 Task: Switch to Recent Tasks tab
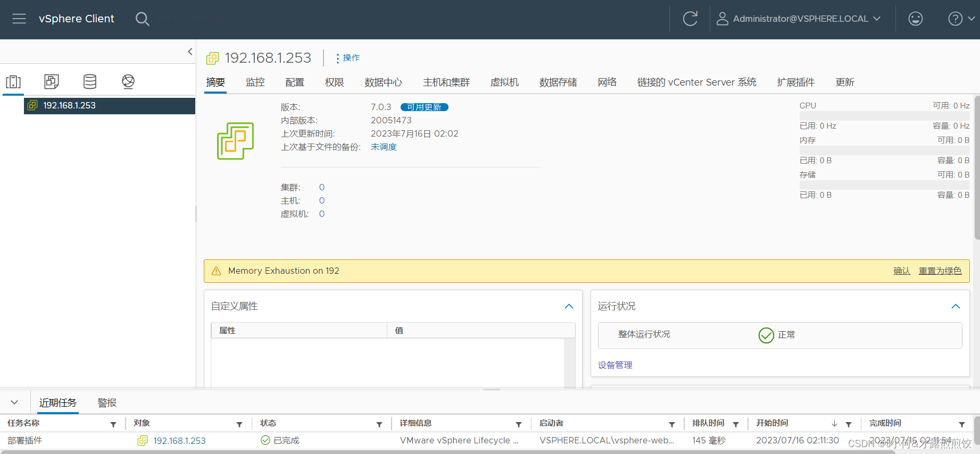pos(58,402)
